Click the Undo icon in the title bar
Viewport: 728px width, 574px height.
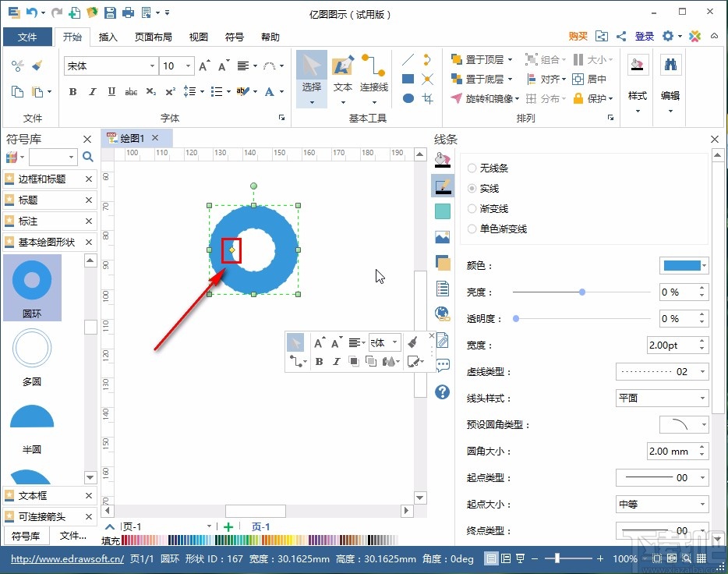32,12
